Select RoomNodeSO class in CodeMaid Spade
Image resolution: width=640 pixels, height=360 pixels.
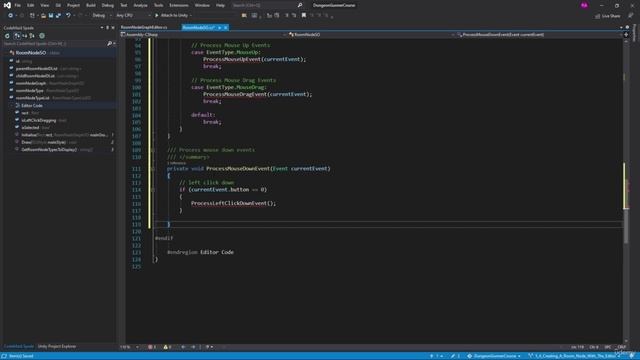pos(31,53)
